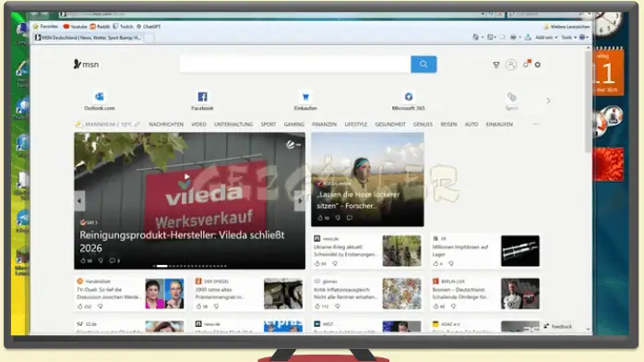644x362 pixels.
Task: Open the Add-ons dropdown
Action: [x=546, y=37]
